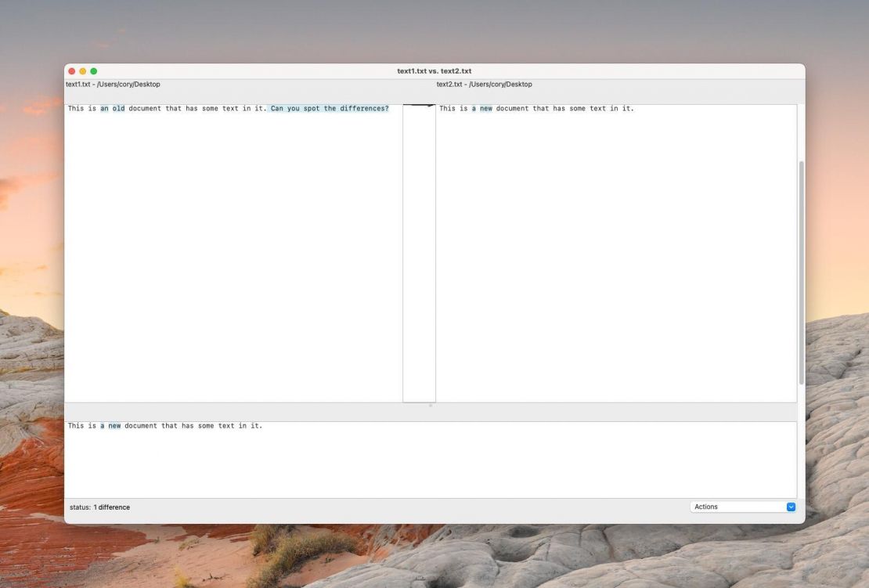Select the "an old" highlighted difference
869x588 pixels.
point(112,108)
